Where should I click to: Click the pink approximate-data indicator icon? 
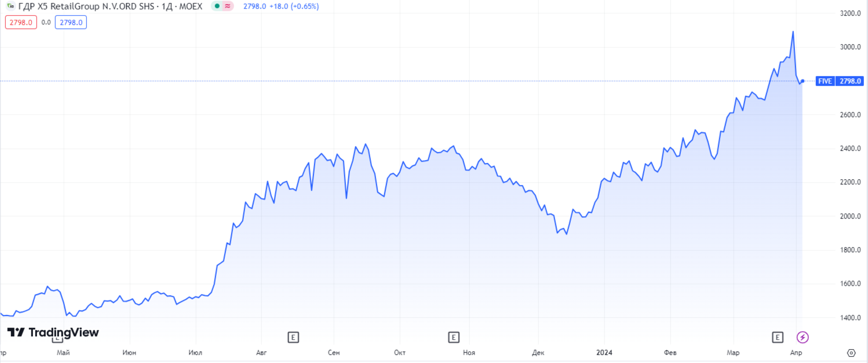point(228,6)
